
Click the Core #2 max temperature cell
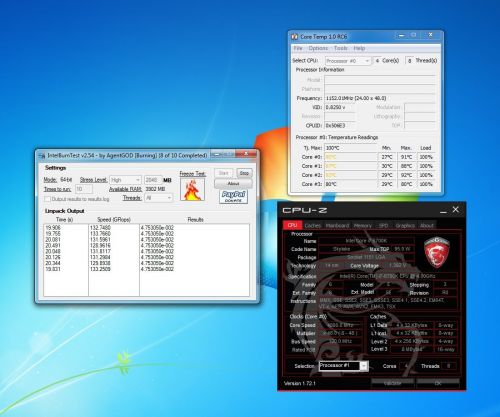pos(406,175)
